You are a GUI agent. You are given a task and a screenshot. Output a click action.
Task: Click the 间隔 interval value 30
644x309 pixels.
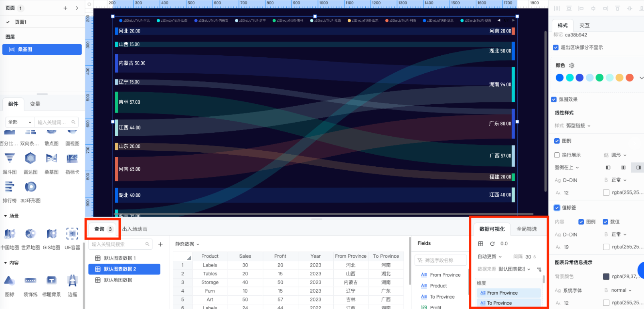[528, 257]
